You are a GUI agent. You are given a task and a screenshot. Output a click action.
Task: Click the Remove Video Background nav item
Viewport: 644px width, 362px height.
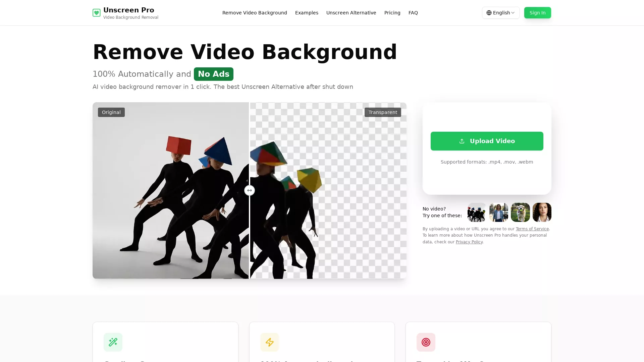pos(255,13)
